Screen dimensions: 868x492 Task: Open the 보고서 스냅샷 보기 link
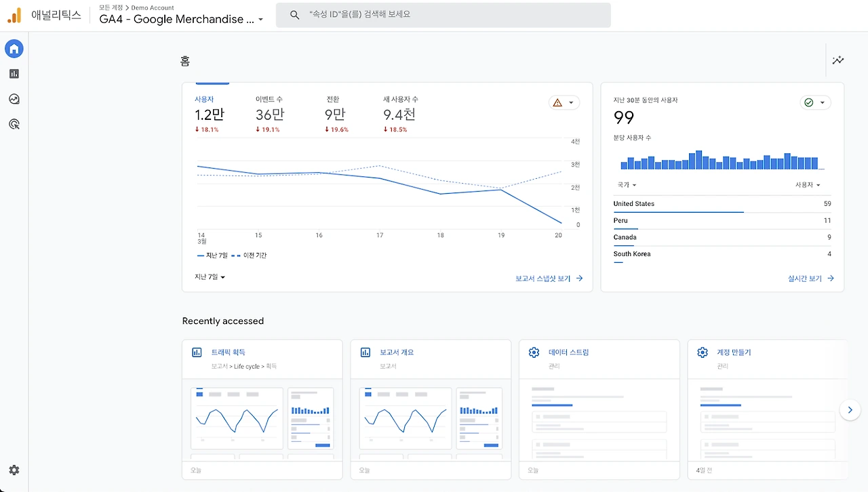click(549, 279)
